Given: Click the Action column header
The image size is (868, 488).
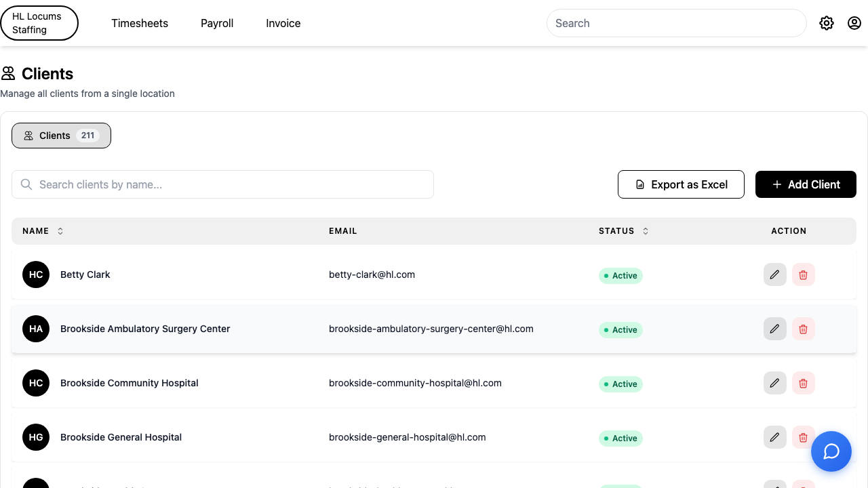Looking at the screenshot, I should 789,231.
